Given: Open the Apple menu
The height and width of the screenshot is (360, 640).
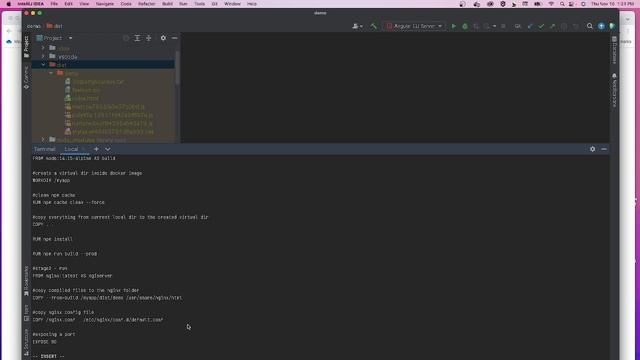Looking at the screenshot, I should tap(9, 4).
